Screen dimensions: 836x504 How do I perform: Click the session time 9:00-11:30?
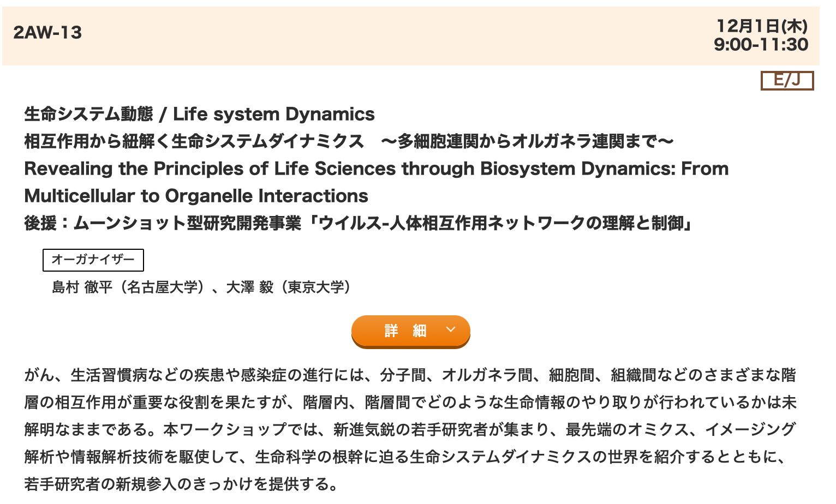pyautogui.click(x=761, y=44)
